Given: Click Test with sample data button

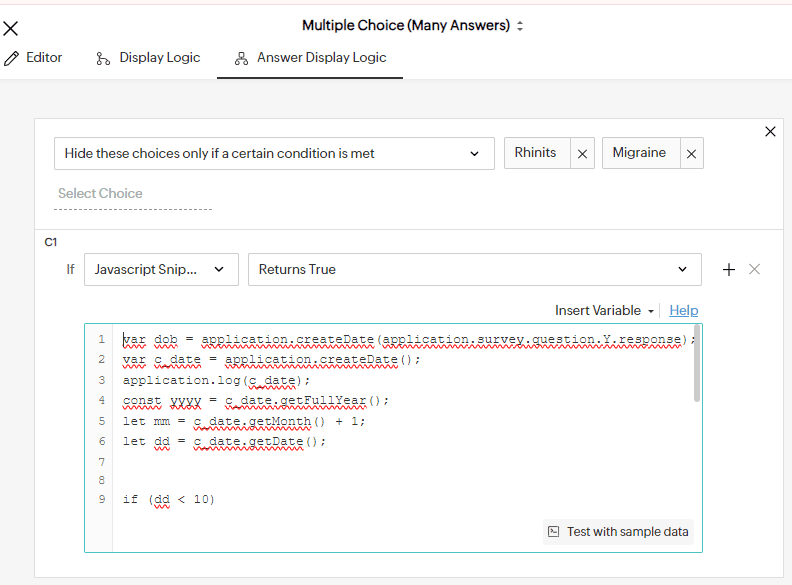Looking at the screenshot, I should point(618,532).
